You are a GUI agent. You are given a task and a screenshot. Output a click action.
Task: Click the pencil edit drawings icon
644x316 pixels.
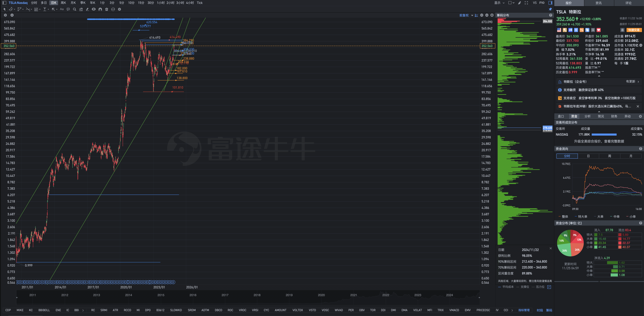click(87, 9)
